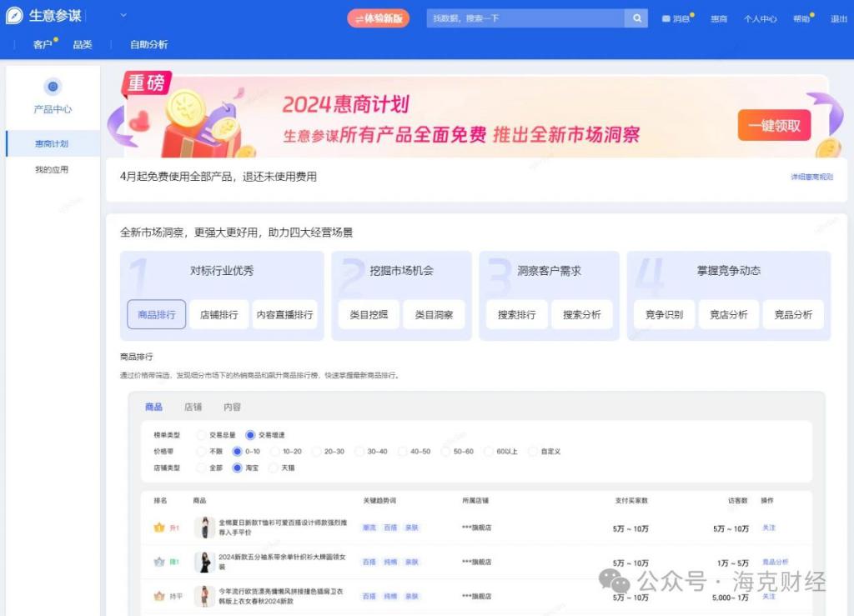
Task: Select price range 不限
Action: (x=202, y=451)
